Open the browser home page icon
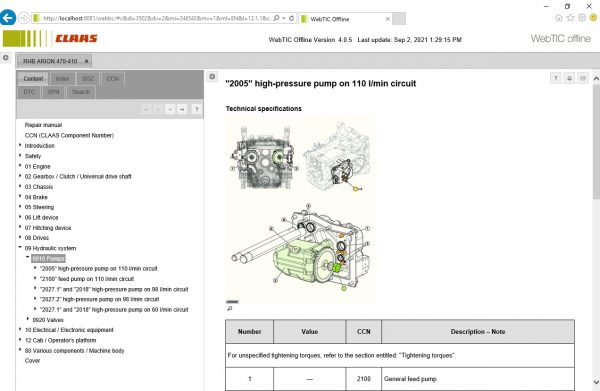This screenshot has height=391, width=600. point(558,18)
